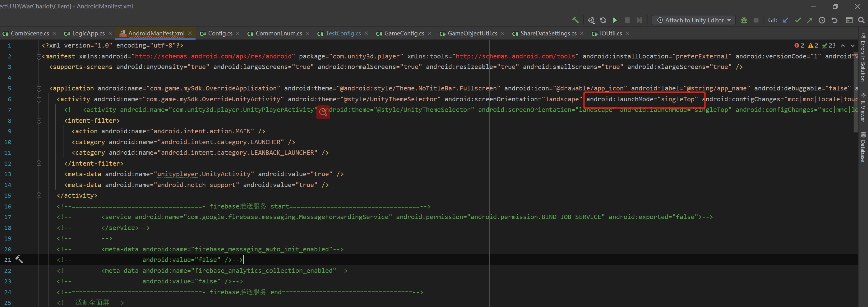
Task: Go to previous highlighted error arrow
Action: 843,45
